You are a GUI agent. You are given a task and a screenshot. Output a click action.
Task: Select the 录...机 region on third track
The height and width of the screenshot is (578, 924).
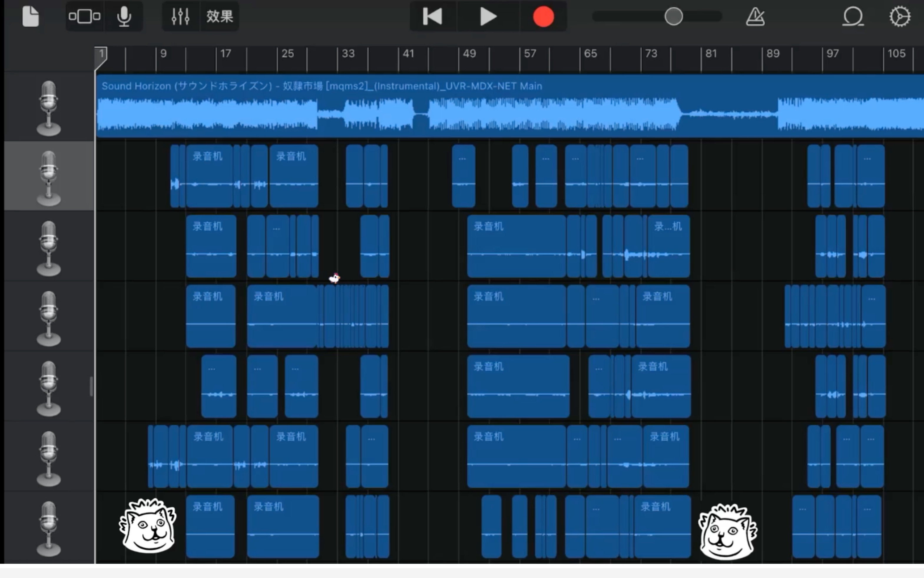[x=668, y=246]
